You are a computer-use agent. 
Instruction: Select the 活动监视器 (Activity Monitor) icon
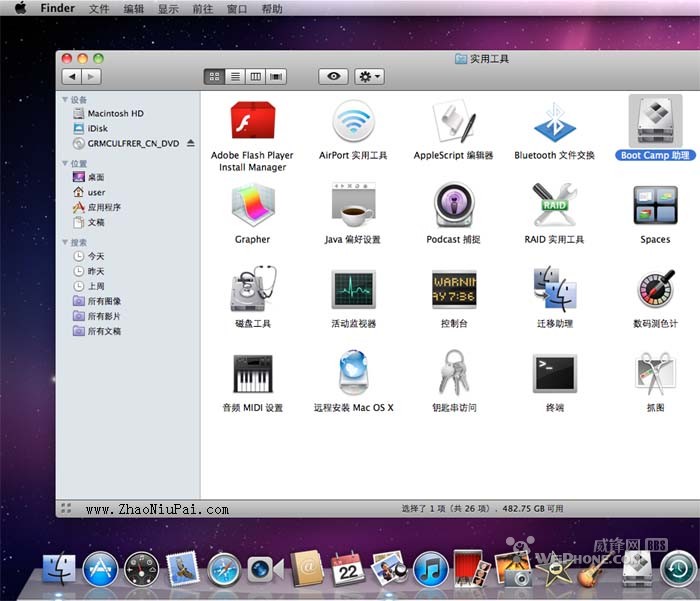click(353, 290)
